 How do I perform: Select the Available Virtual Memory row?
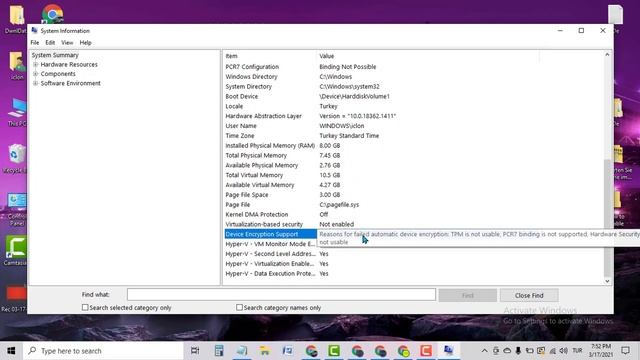tap(413, 185)
